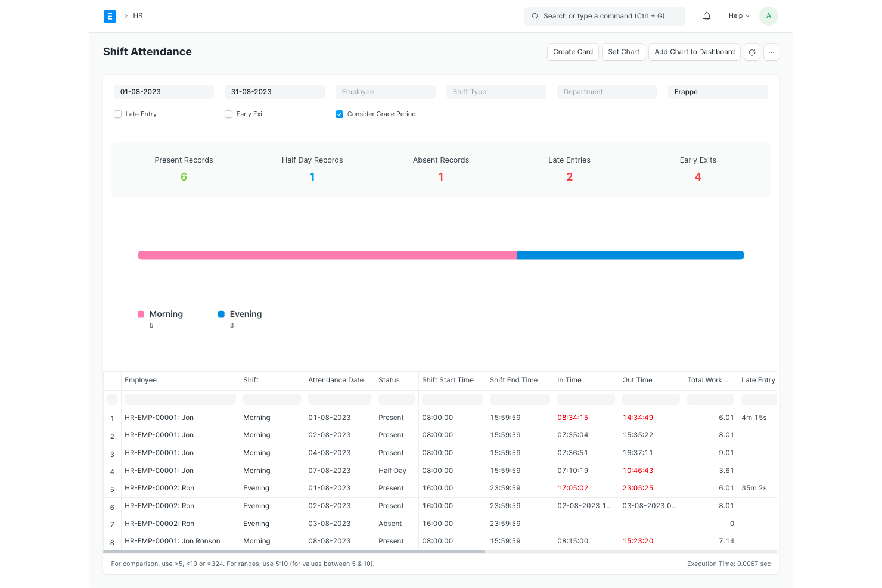Refresh the Shift Attendance report
This screenshot has height=588, width=882.
[752, 52]
